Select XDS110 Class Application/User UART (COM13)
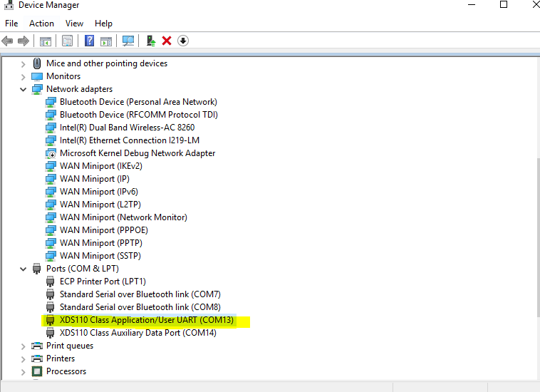This screenshot has width=540, height=392. point(147,320)
